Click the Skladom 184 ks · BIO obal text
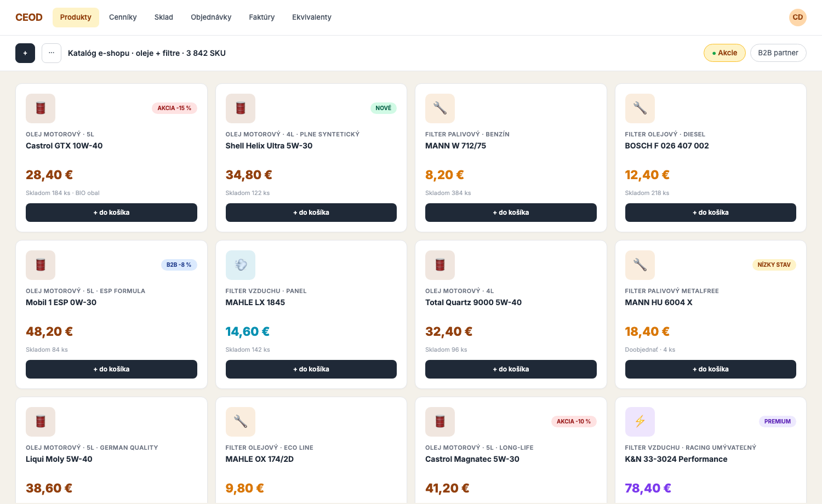This screenshot has height=504, width=822. [62, 193]
